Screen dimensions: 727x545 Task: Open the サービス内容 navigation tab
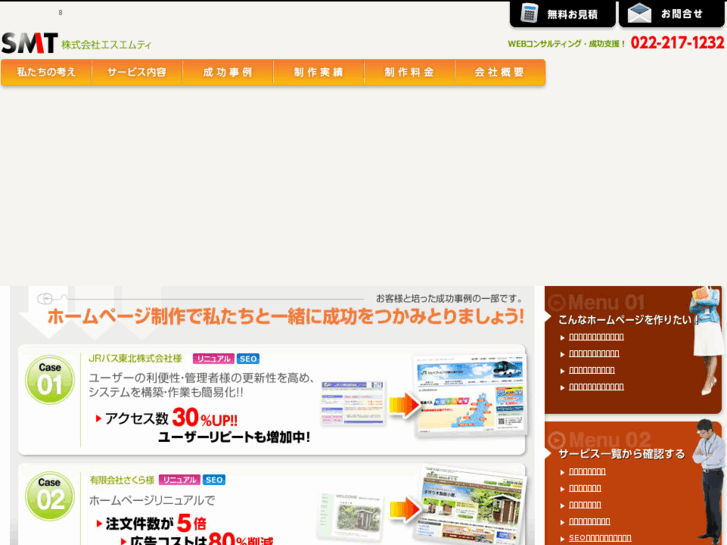(137, 72)
